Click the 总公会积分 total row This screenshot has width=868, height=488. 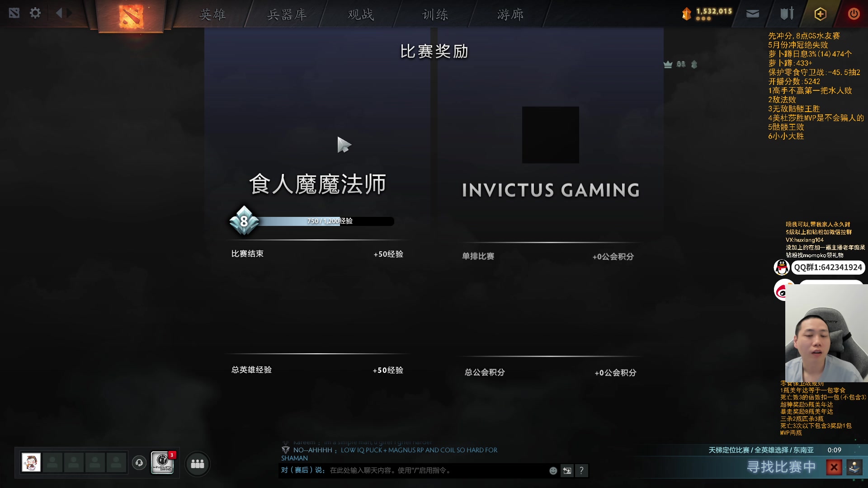click(x=550, y=372)
